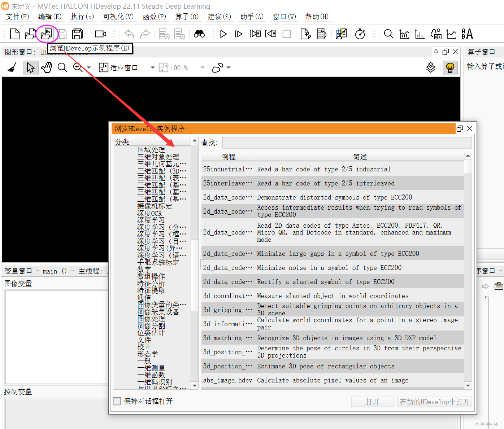
Task: Run the program with Play icon
Action: point(223,34)
